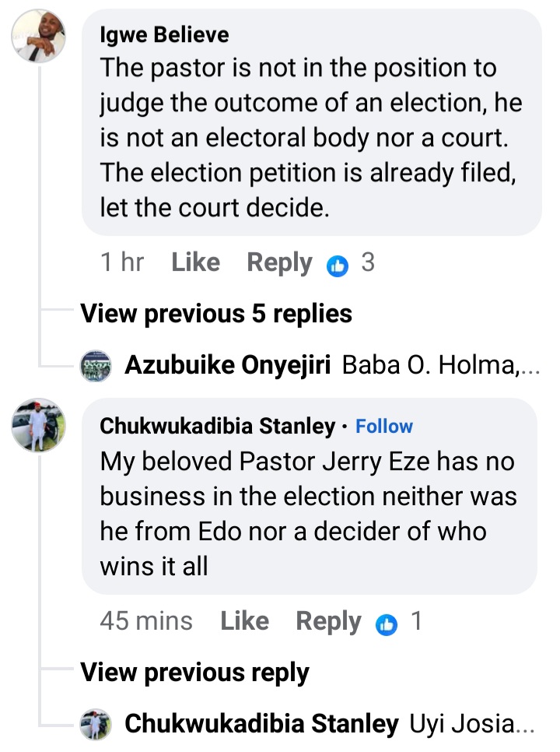This screenshot has width=560, height=752.
Task: Reply to Chukwukadibia Stanley's comment
Action: (x=328, y=621)
